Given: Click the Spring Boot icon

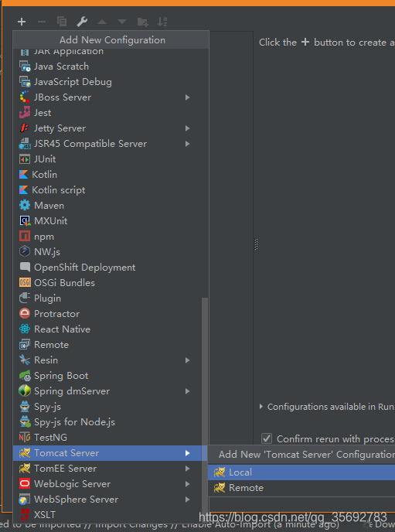Looking at the screenshot, I should pyautogui.click(x=25, y=376).
